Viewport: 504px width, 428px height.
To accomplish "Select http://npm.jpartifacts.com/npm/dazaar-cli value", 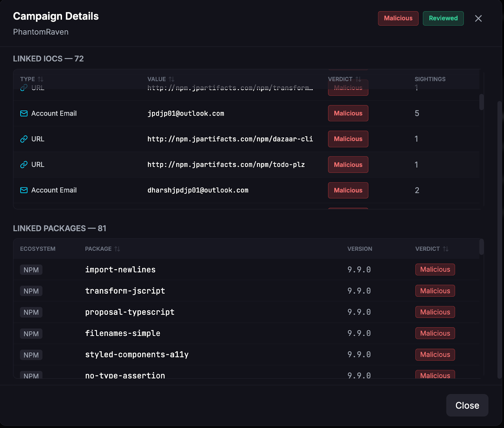I will point(230,139).
